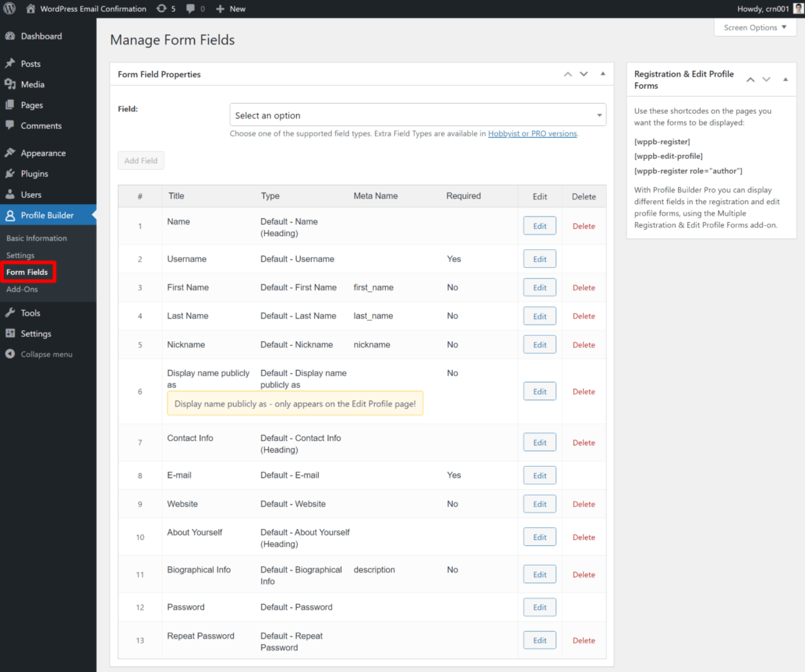Click the comments bubble icon in admin bar

pos(191,8)
